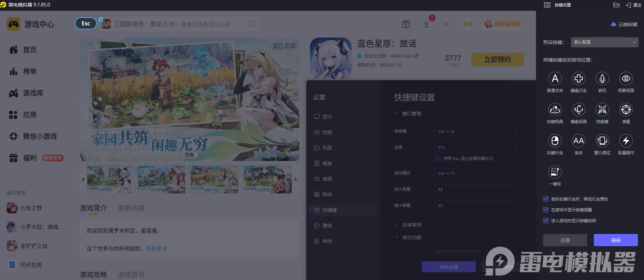Click the 还原 reset button
This screenshot has width=644, height=280.
point(565,240)
